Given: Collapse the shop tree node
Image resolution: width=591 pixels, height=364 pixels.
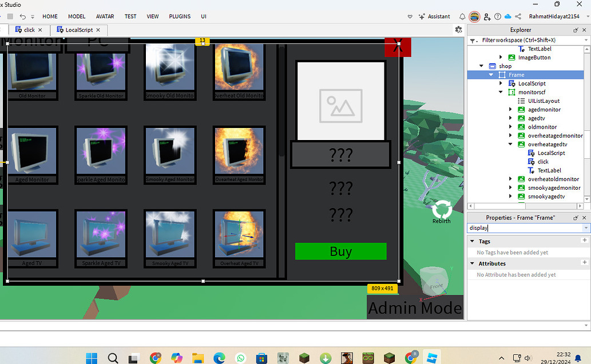Looking at the screenshot, I should click(481, 66).
